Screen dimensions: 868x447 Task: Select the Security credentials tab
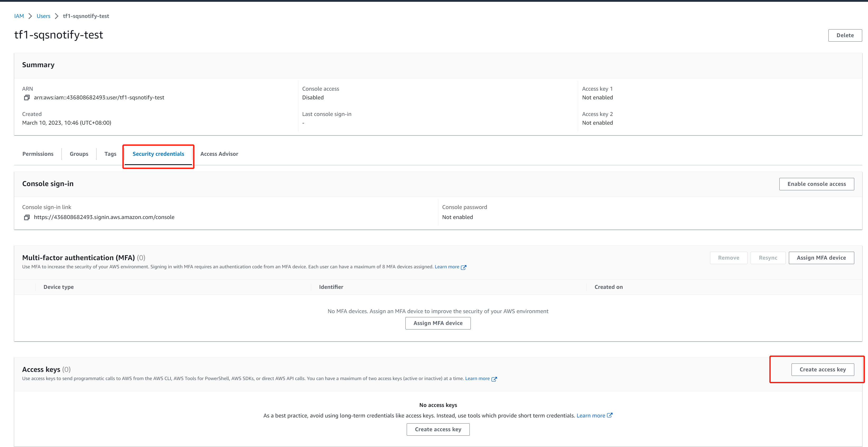pyautogui.click(x=158, y=154)
